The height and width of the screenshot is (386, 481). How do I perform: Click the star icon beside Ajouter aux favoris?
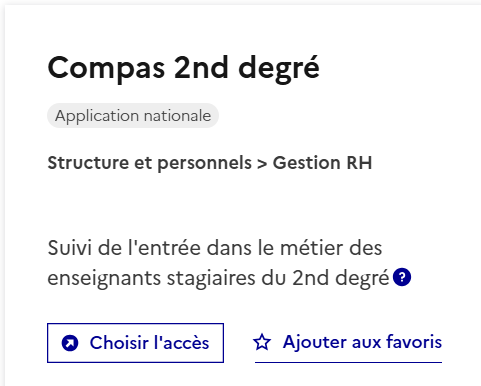click(262, 342)
